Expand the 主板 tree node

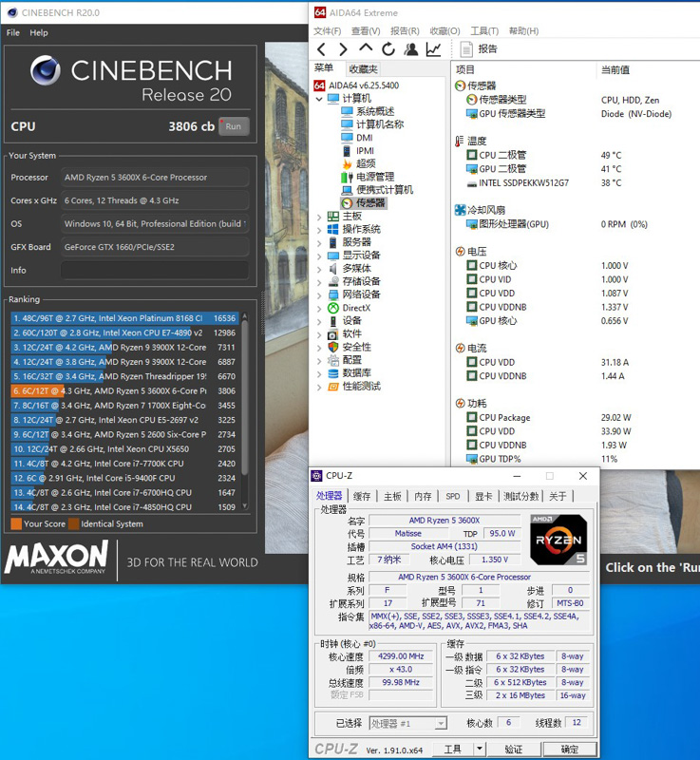(x=319, y=217)
